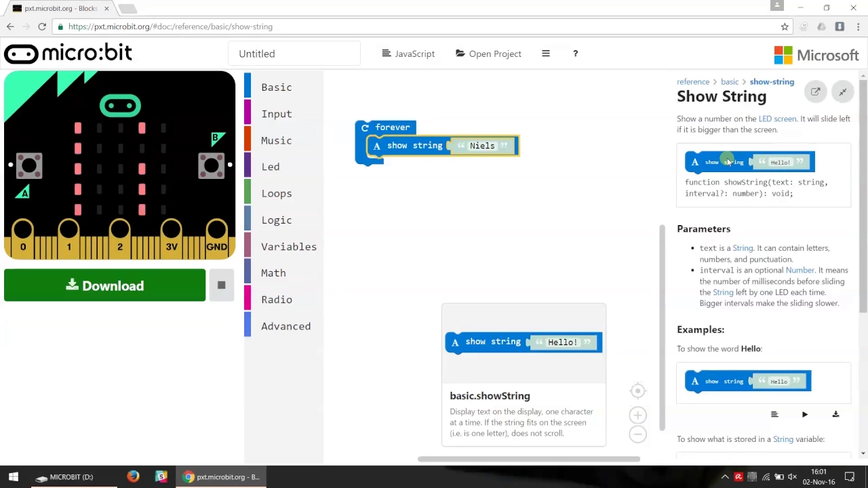Open Firefox from taskbar
The image size is (868, 488).
coord(133,476)
